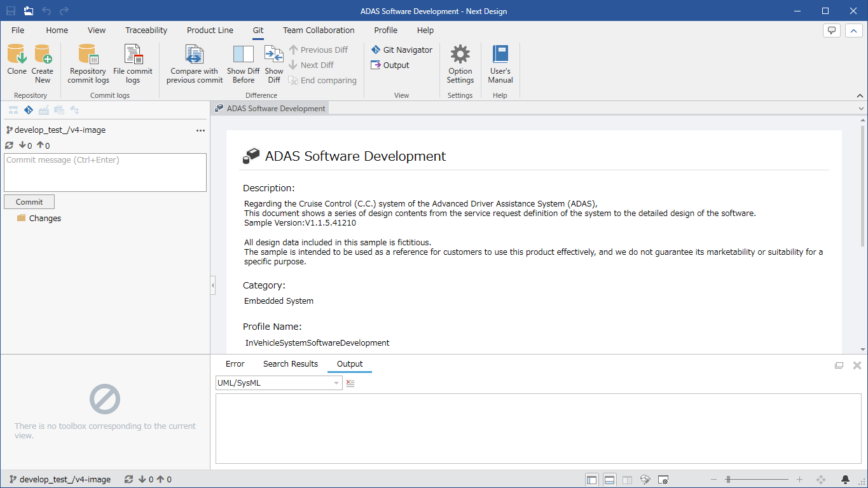Switch to the Product Line ribbon tab

pyautogui.click(x=210, y=30)
